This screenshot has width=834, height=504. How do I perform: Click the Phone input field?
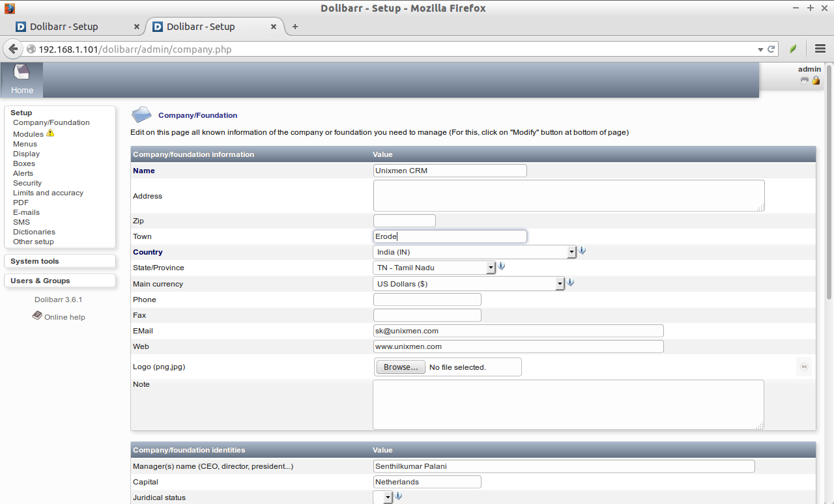427,300
